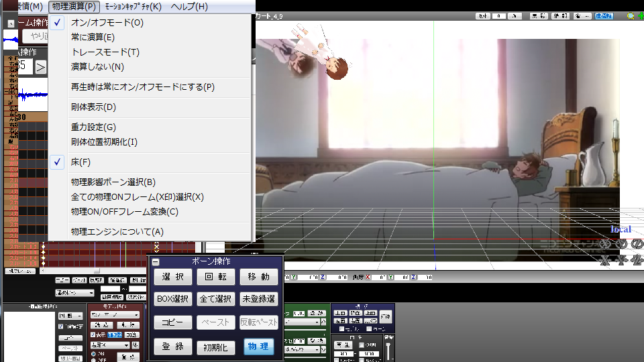Click the 全て選択 select-all button
Viewport: 644px width, 362px height.
215,299
